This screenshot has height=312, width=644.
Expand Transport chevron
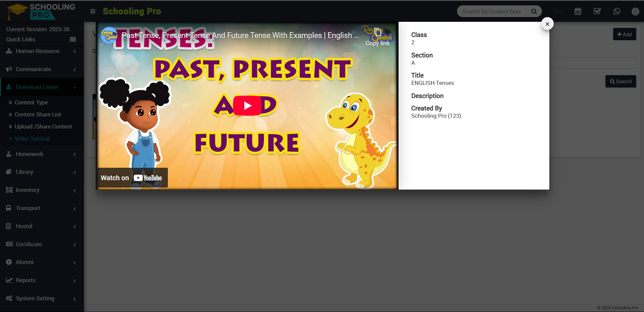click(75, 209)
